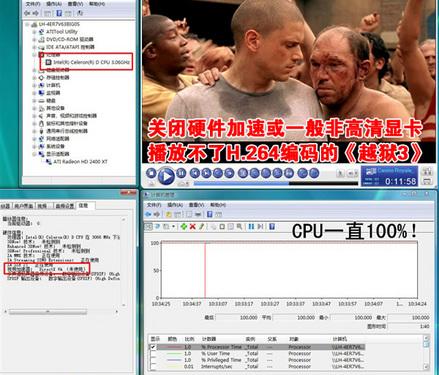Click back arrow in Performance Monitor toolbar
The image size is (439, 375).
[x=148, y=214]
